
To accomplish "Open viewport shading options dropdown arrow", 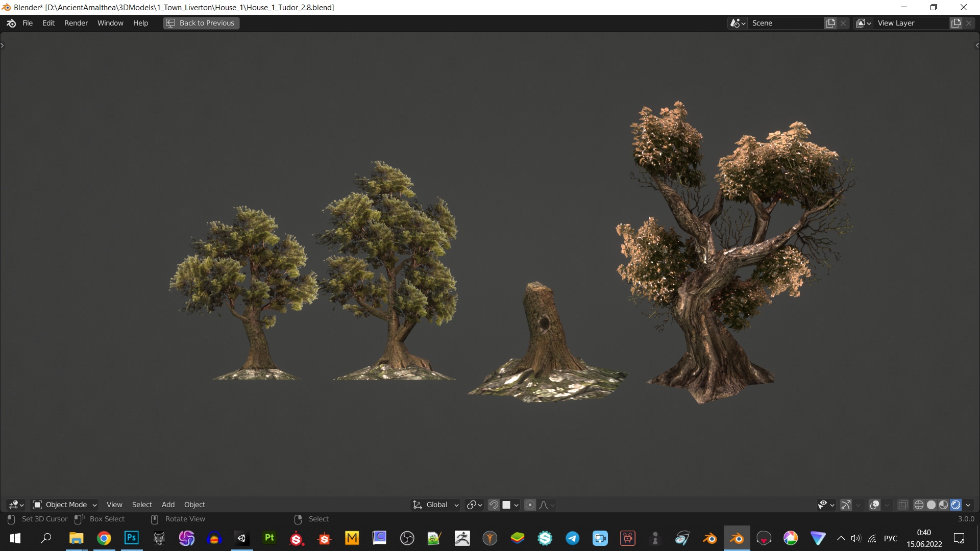I will (x=968, y=505).
